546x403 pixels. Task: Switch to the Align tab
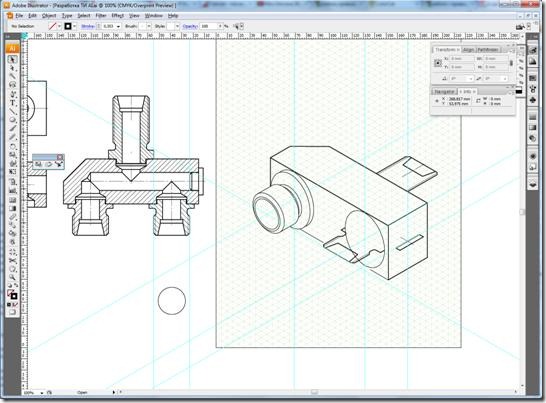(x=469, y=50)
